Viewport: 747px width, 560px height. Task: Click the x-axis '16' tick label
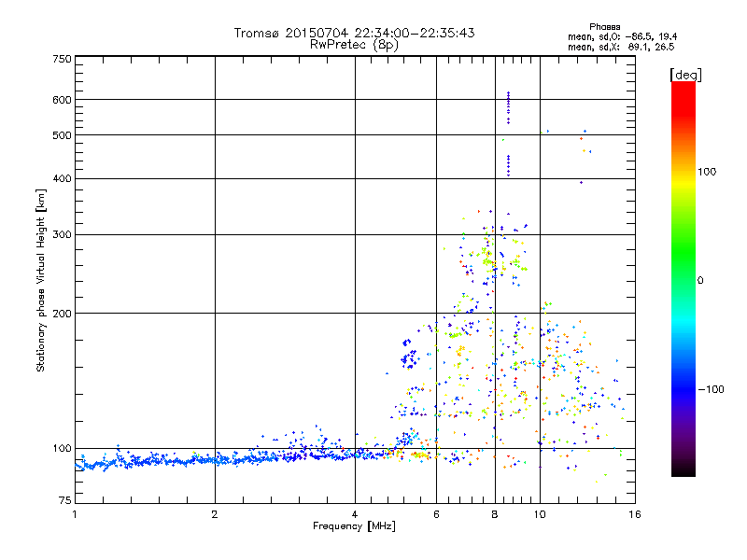pyautogui.click(x=635, y=514)
